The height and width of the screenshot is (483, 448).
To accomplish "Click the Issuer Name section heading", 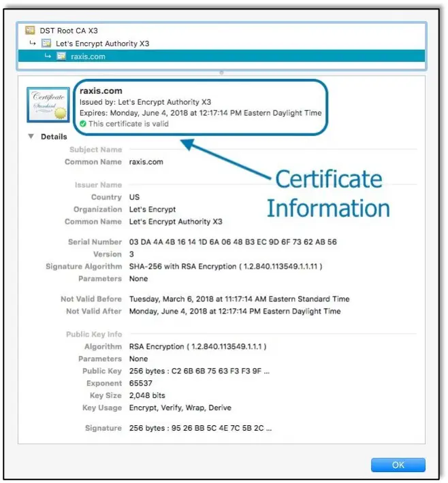I will (x=98, y=185).
